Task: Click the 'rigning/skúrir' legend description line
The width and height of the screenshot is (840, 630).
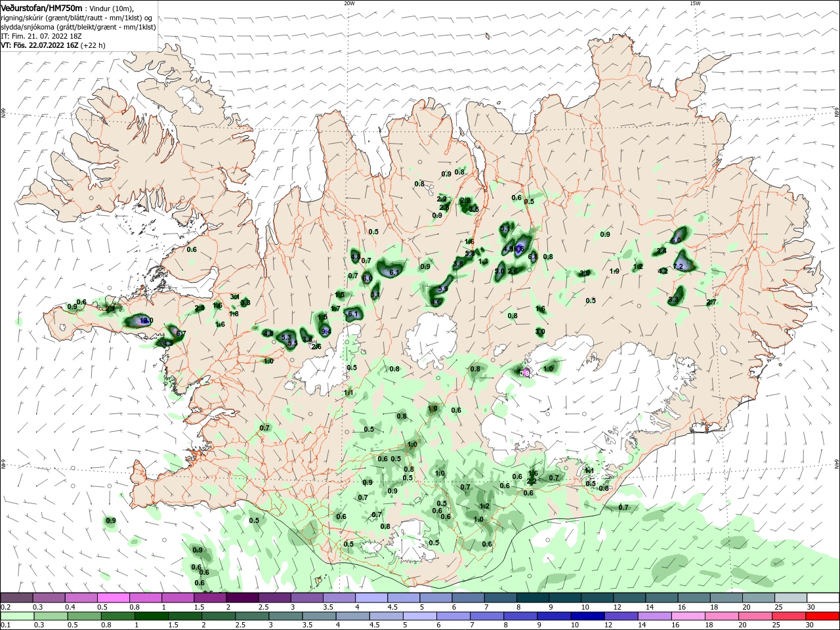Action: point(76,17)
